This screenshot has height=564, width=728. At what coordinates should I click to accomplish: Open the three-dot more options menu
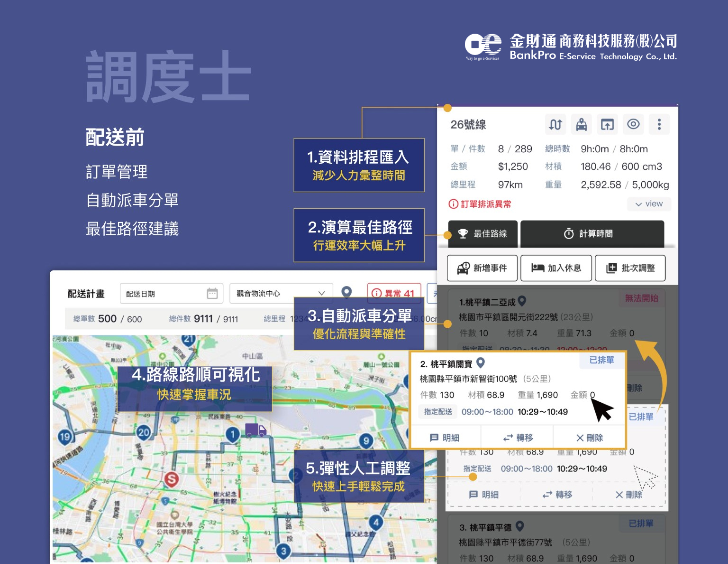659,124
